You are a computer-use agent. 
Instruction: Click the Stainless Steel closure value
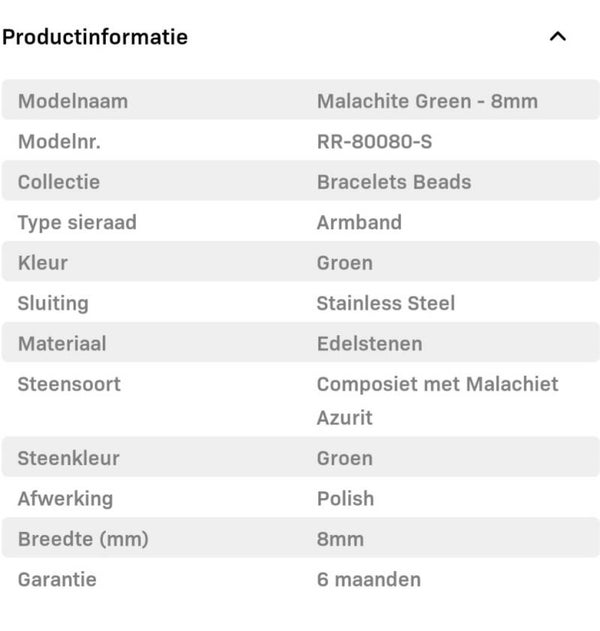coord(385,303)
